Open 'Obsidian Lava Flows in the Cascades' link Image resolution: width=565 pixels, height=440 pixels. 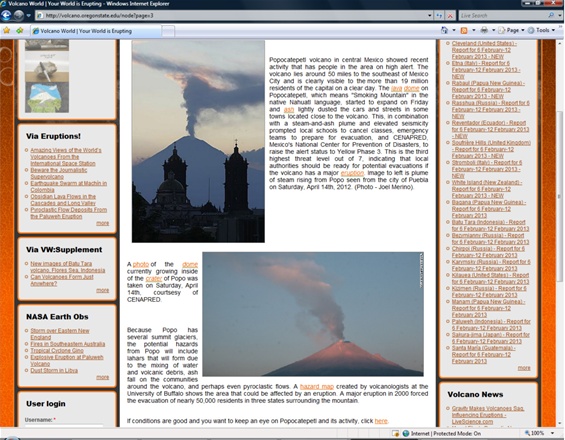coord(63,200)
